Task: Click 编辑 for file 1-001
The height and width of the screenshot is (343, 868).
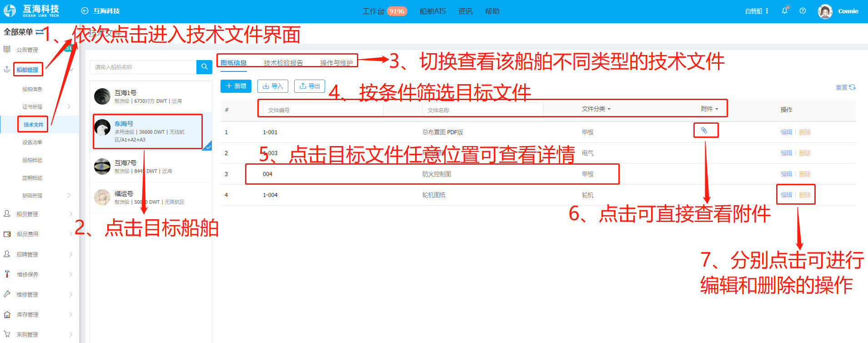Action: click(x=786, y=132)
